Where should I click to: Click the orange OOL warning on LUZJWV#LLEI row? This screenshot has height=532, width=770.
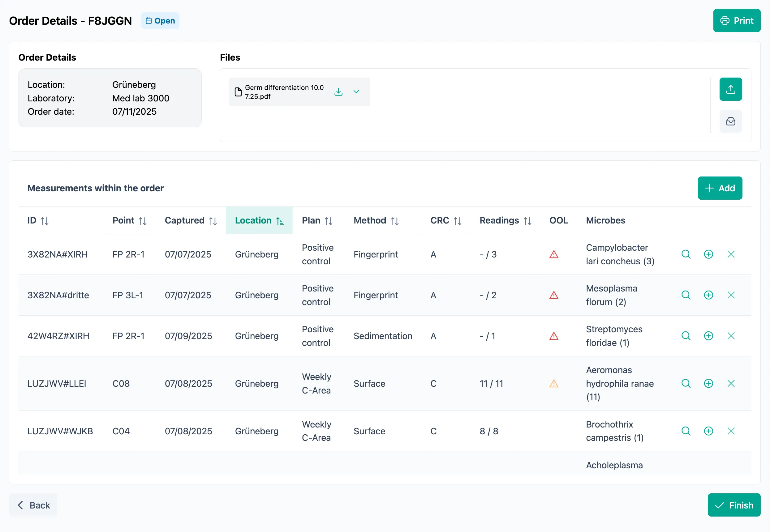[x=554, y=383]
